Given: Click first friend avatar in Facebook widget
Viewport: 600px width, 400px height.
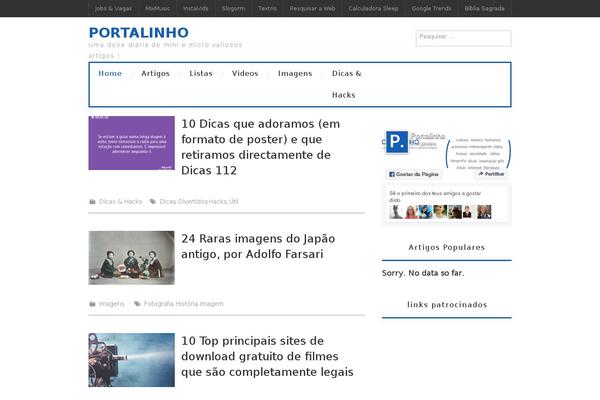Looking at the screenshot, I should [x=396, y=212].
